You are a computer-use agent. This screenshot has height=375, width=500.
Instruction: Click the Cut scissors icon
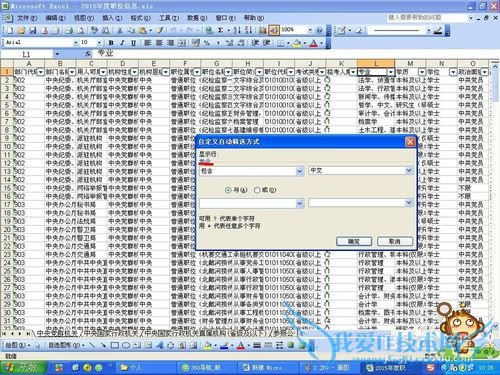pyautogui.click(x=120, y=31)
